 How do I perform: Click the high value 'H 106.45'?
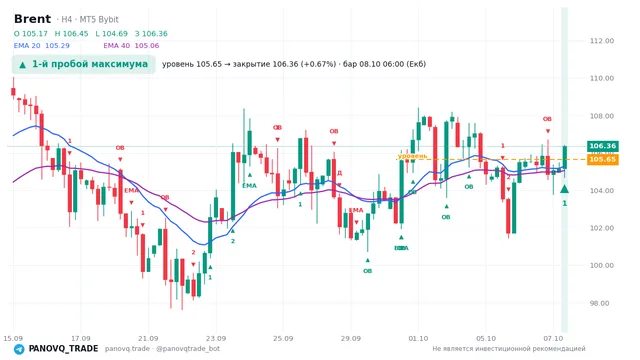[x=71, y=34]
